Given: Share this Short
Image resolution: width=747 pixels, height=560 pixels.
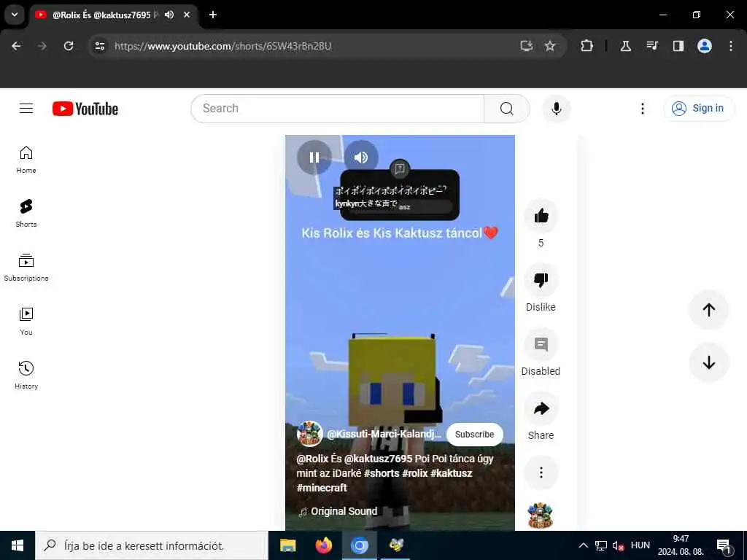Looking at the screenshot, I should tap(541, 408).
